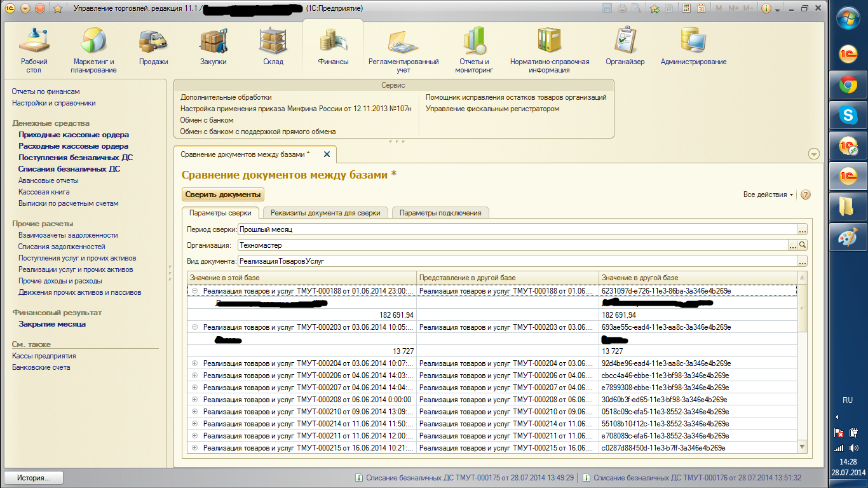Click the round collapse arrow right of the tab bar
This screenshot has height=488, width=868.
point(814,154)
